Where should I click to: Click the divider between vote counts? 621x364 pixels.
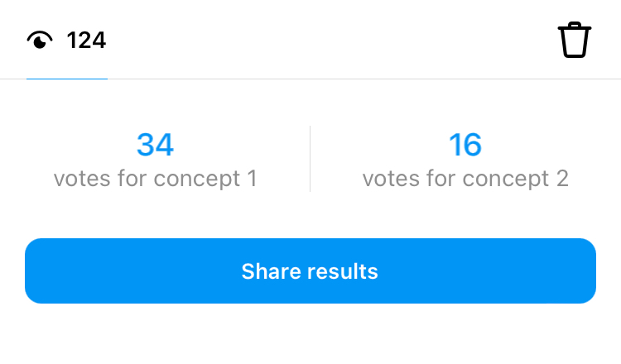310,159
